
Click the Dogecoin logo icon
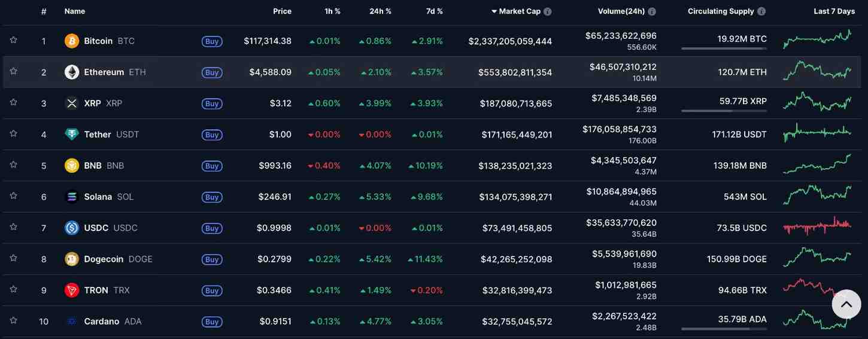(x=72, y=259)
